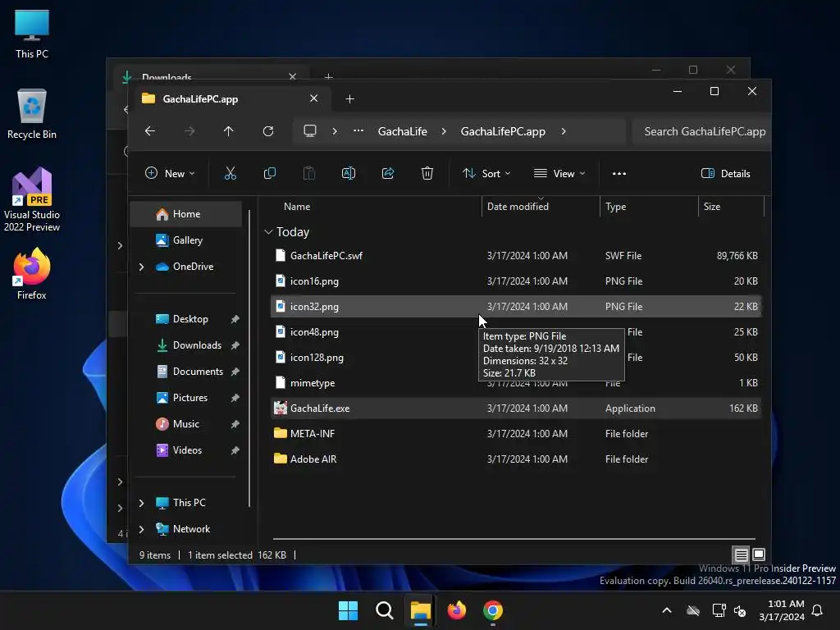The height and width of the screenshot is (630, 840).
Task: Expand OneDrive in the navigation pane
Action: point(141,267)
